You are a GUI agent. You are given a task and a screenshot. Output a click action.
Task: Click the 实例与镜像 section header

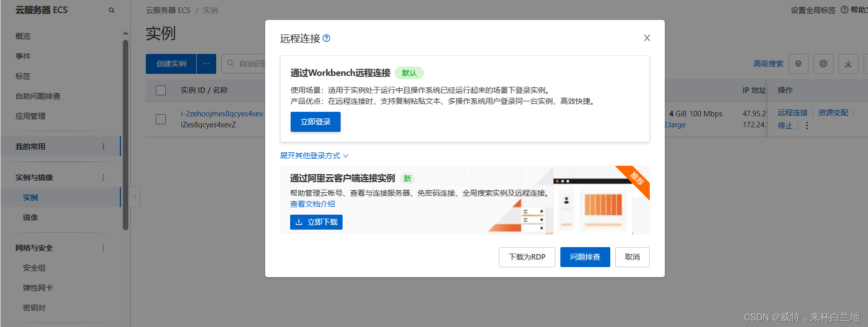pos(34,178)
